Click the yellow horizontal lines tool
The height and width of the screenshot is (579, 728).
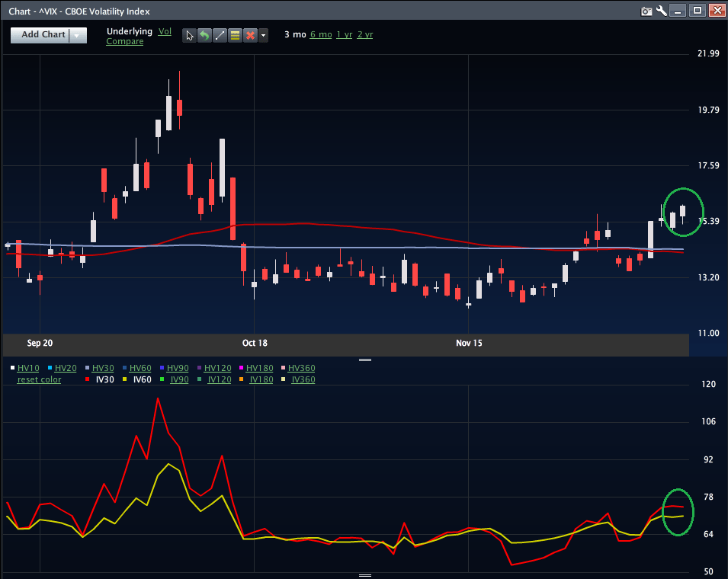[234, 35]
